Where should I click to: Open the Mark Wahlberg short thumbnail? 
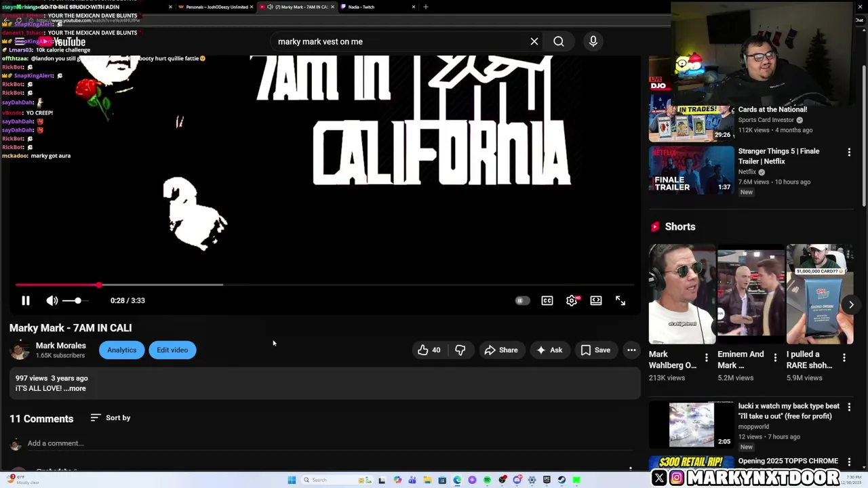click(682, 294)
